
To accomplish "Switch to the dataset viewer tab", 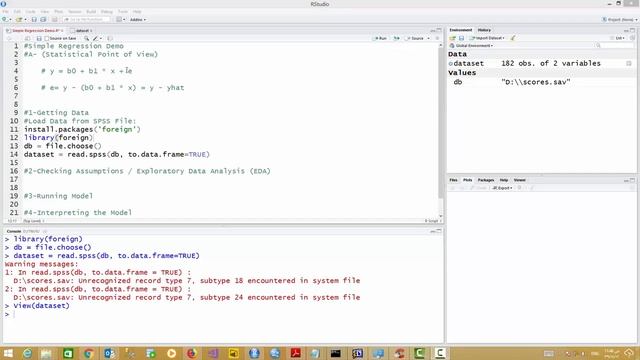I will click(x=82, y=31).
